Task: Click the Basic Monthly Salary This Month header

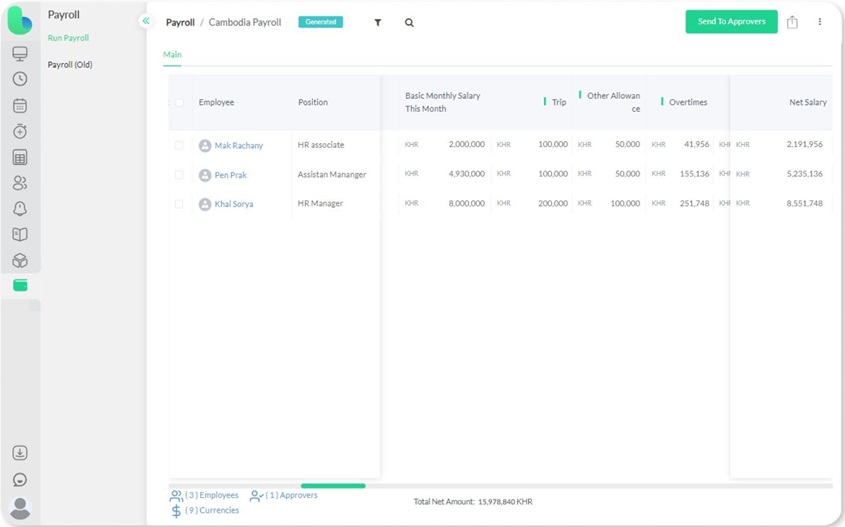Action: [x=442, y=102]
